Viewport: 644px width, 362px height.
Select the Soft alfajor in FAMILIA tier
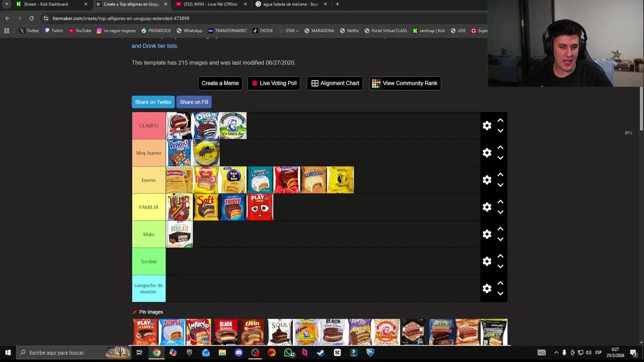point(206,207)
